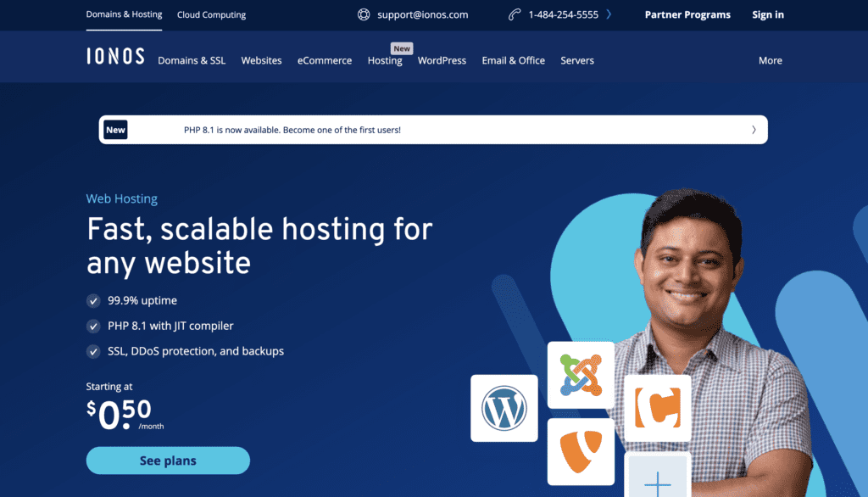Click the New badge above Hosting

click(x=401, y=48)
